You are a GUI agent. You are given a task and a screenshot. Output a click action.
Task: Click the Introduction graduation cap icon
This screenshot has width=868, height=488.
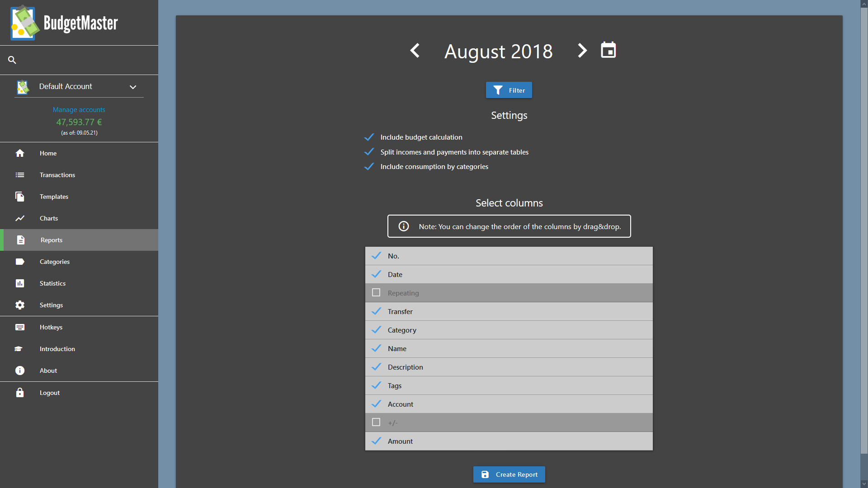tap(19, 349)
